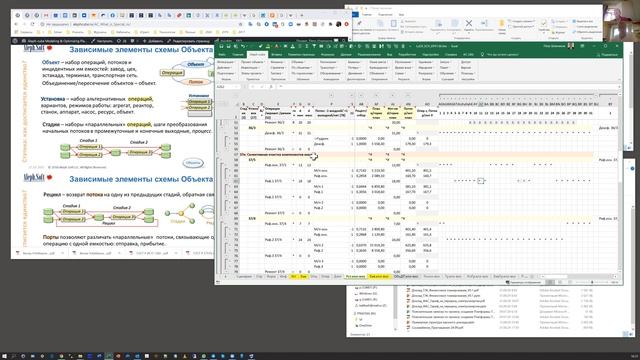
Task: Click browser back arrow button
Action: [x=16, y=24]
